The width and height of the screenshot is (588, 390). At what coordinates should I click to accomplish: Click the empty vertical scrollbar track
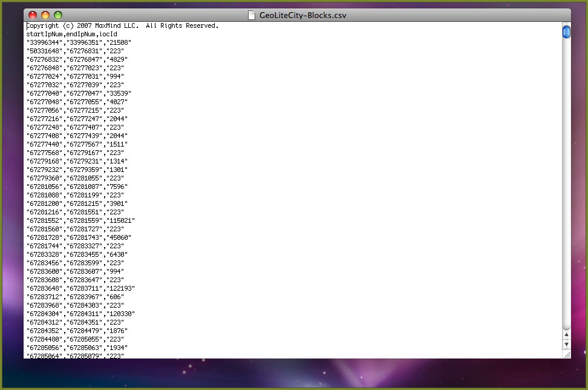tap(566, 182)
